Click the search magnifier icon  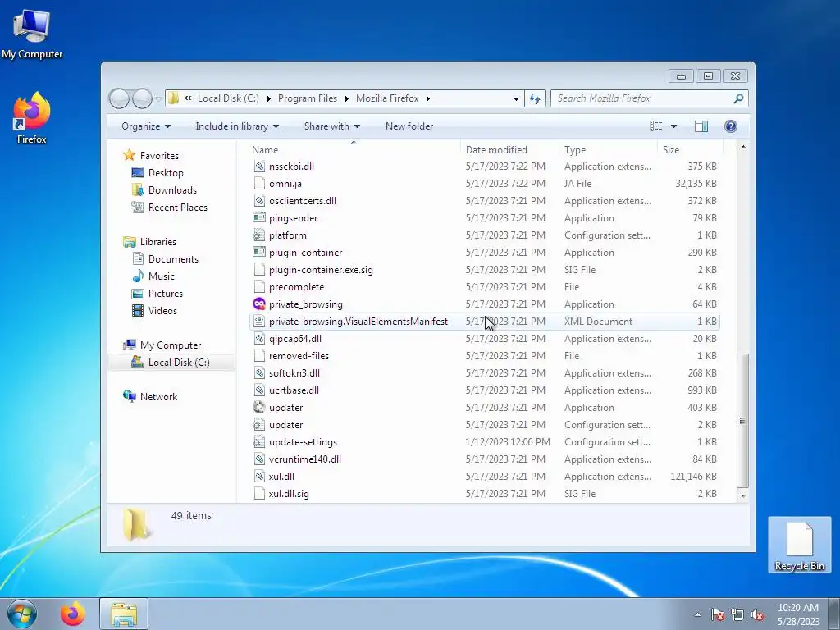pyautogui.click(x=738, y=98)
